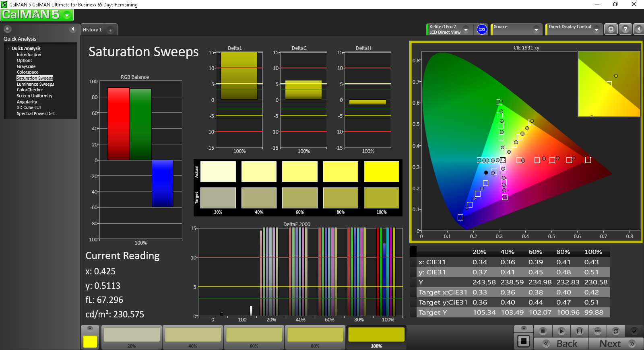The height and width of the screenshot is (350, 644).
Task: Click the stop measurement icon
Action: (543, 331)
